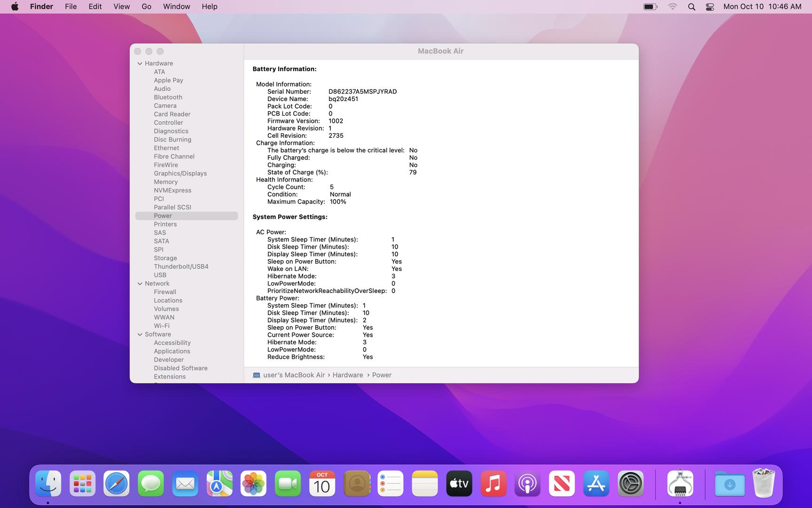Viewport: 812px width, 508px height.
Task: Launch FaceTime from the Dock
Action: [x=288, y=483]
